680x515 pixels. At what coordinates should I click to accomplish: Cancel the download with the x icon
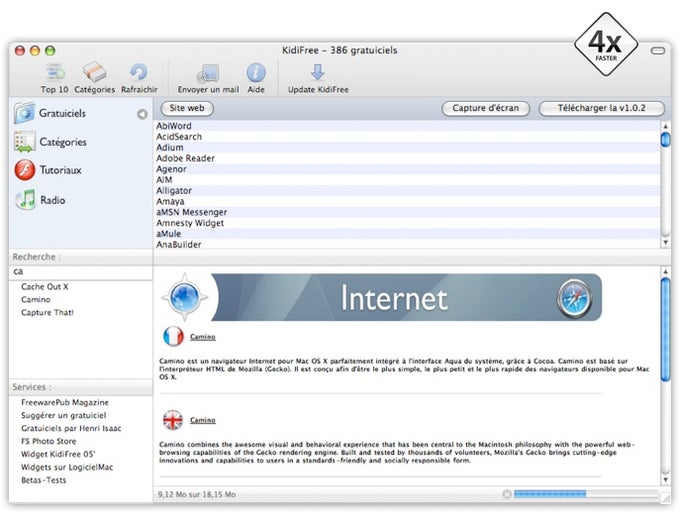[x=507, y=494]
